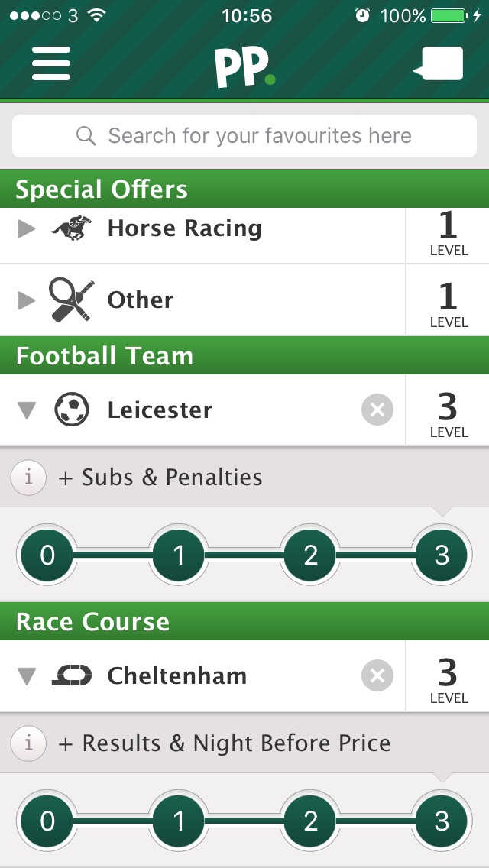Tap the info icon beside Results & Night Before Price
489x868 pixels.
[29, 743]
